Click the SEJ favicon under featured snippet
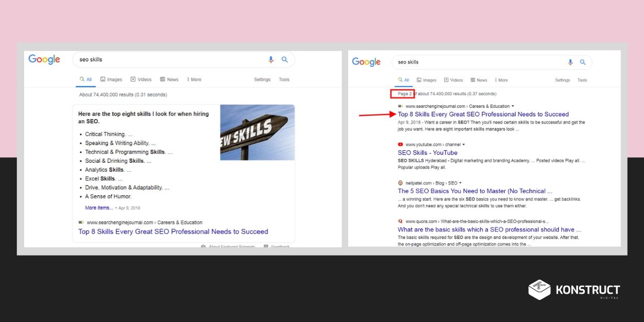Screen dimensions: 644x322 click(x=81, y=223)
